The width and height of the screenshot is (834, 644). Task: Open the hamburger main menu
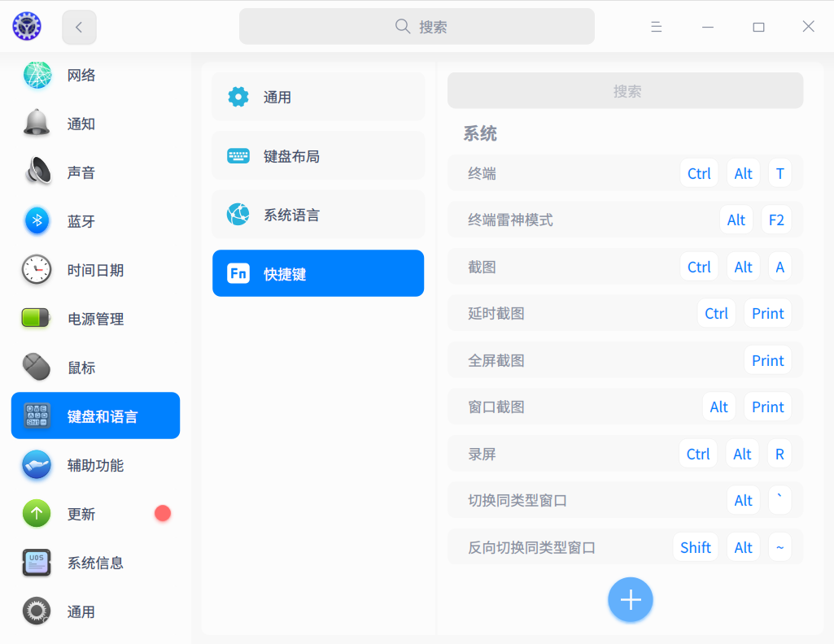(x=657, y=27)
